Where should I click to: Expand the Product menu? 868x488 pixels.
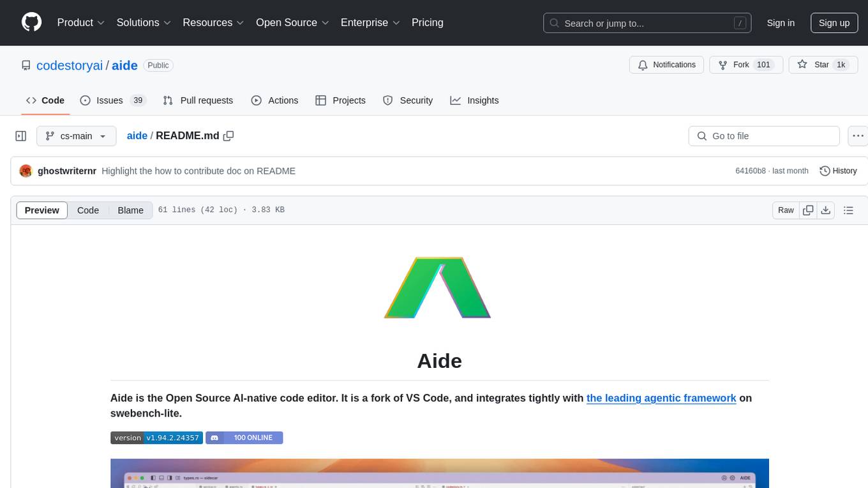pos(81,22)
